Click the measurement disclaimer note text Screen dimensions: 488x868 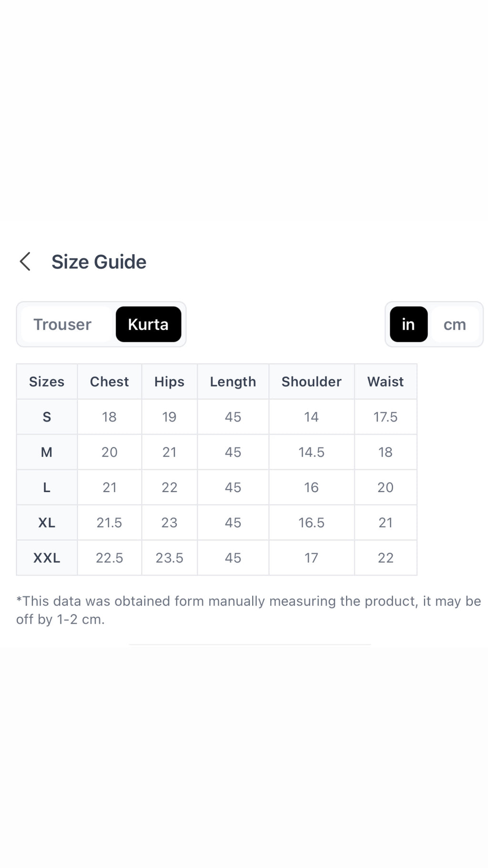click(x=248, y=610)
